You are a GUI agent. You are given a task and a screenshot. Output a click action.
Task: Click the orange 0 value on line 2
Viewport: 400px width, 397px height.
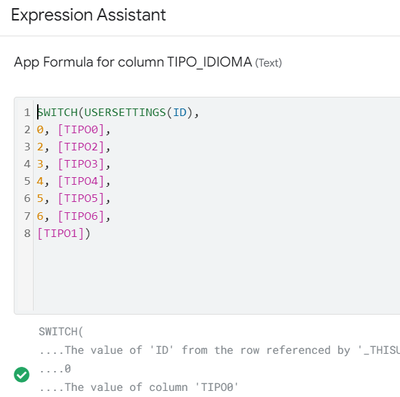pyautogui.click(x=40, y=130)
